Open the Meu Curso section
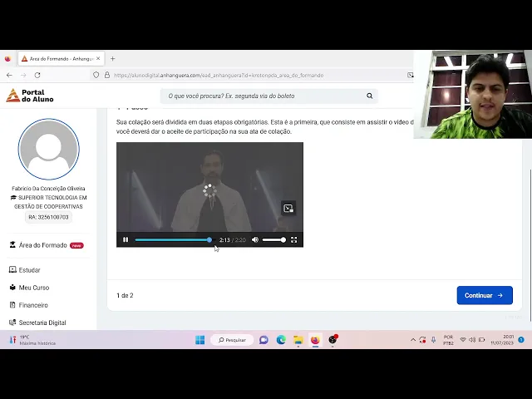Image resolution: width=532 pixels, height=399 pixels. click(x=29, y=288)
